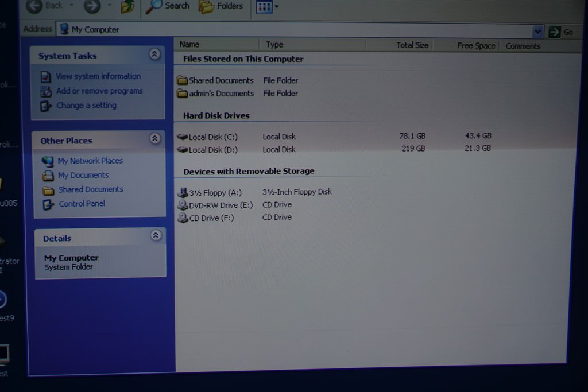Select the Local Disk (D:) drive icon
Viewport: 588px width, 392px height.
[x=183, y=149]
